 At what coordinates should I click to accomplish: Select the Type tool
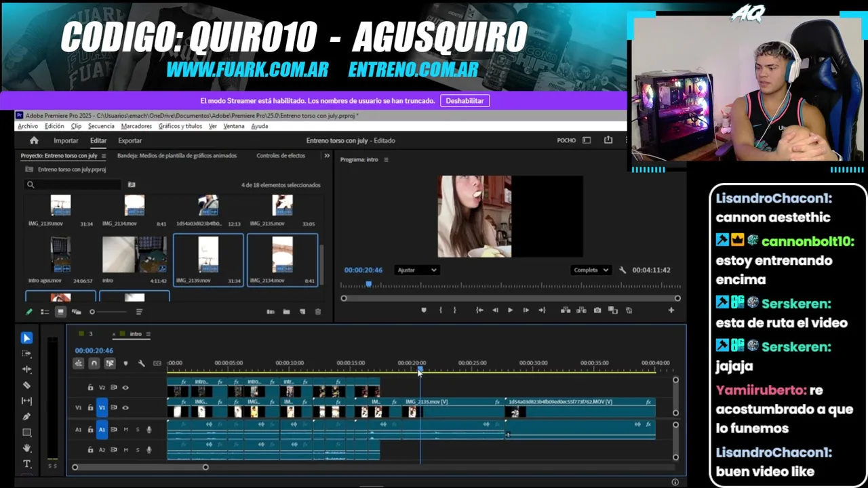(26, 464)
